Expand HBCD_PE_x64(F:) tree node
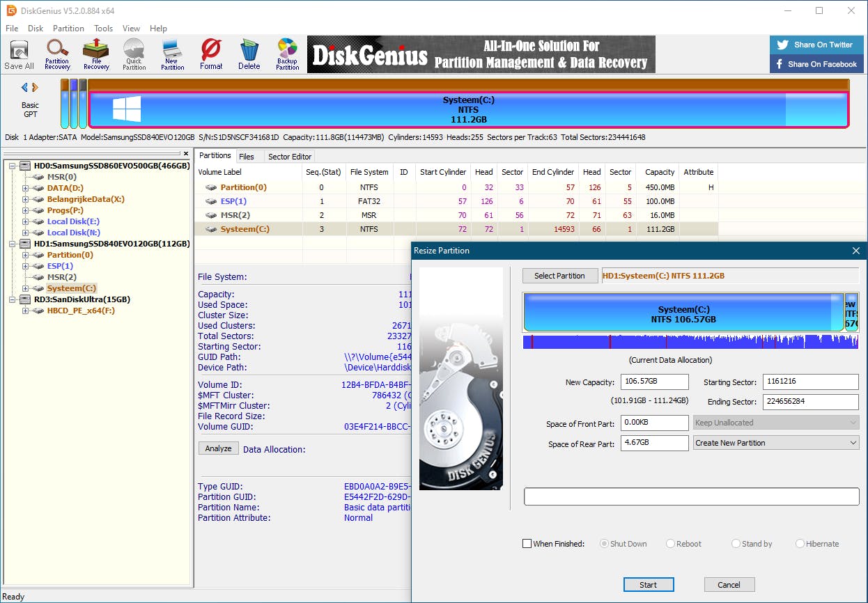Screen dimensions: 868x603 tap(25, 311)
